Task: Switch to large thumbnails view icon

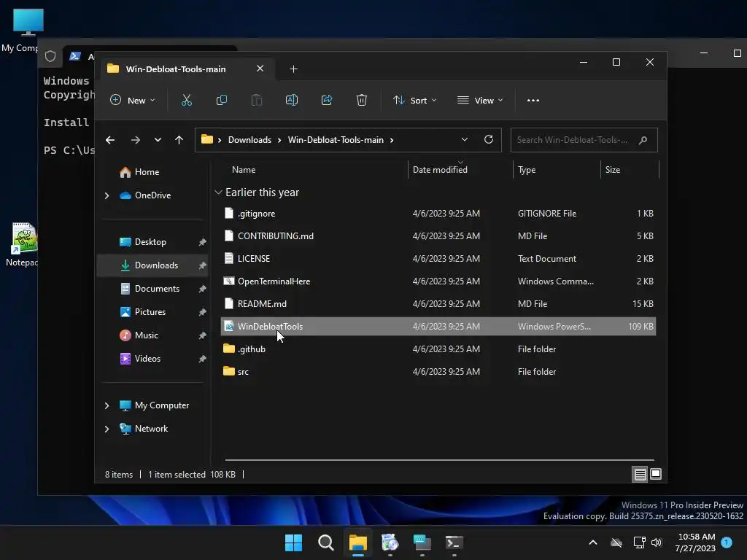Action: [x=656, y=474]
